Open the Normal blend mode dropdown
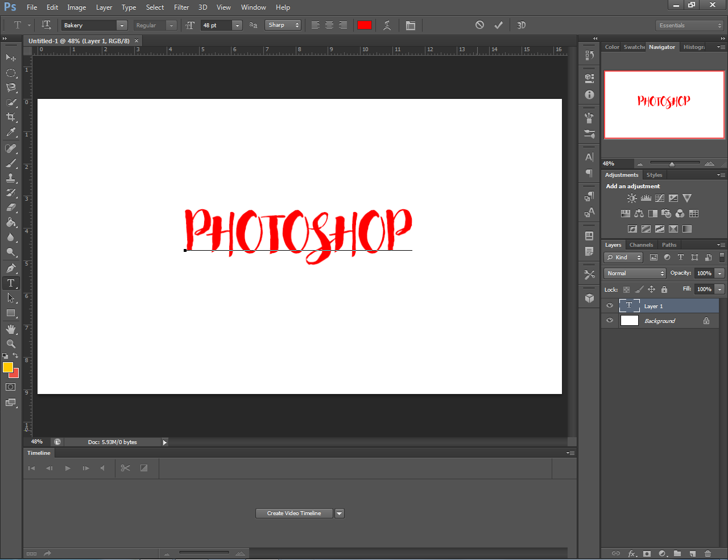Screen dimensions: 728x560 tap(635, 273)
